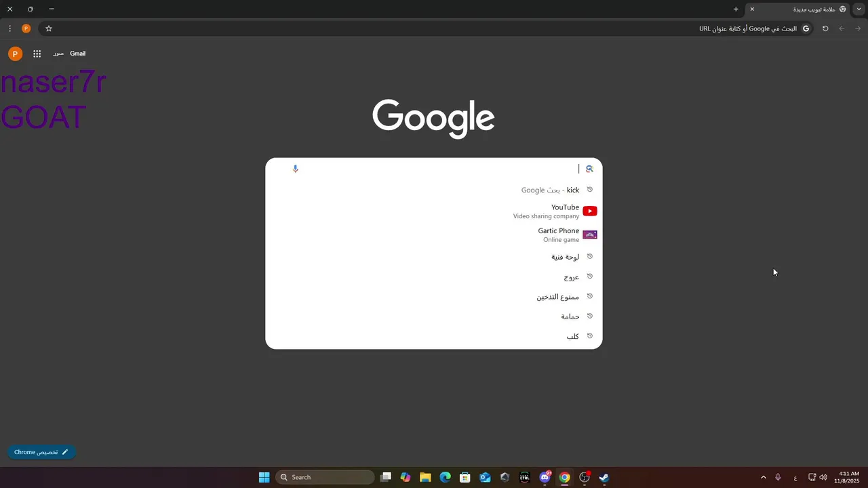Select the لوحة فنية suggestion
Image resolution: width=868 pixels, height=488 pixels.
pos(434,257)
